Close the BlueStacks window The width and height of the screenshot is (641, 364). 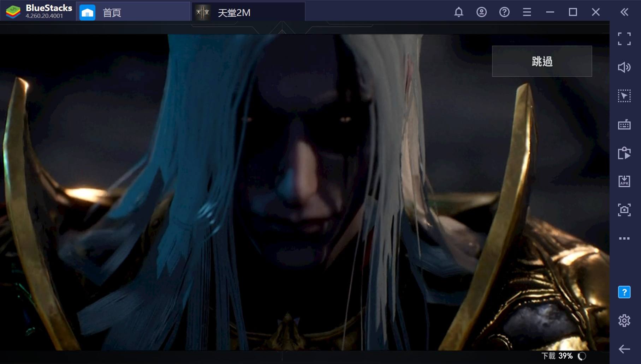tap(596, 12)
